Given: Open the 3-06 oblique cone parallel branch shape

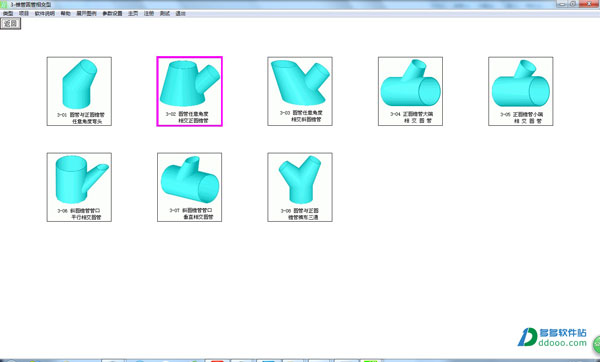Looking at the screenshot, I should [79, 187].
